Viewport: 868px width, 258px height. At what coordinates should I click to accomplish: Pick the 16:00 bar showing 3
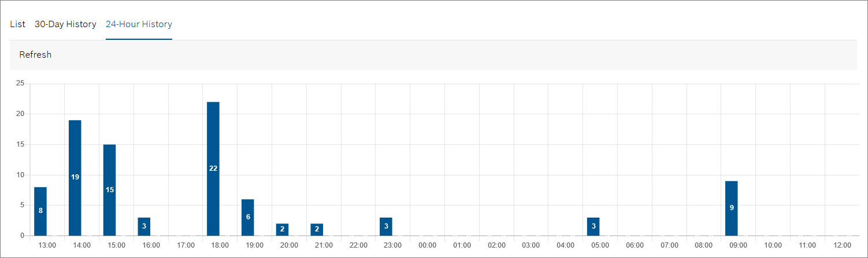[144, 226]
